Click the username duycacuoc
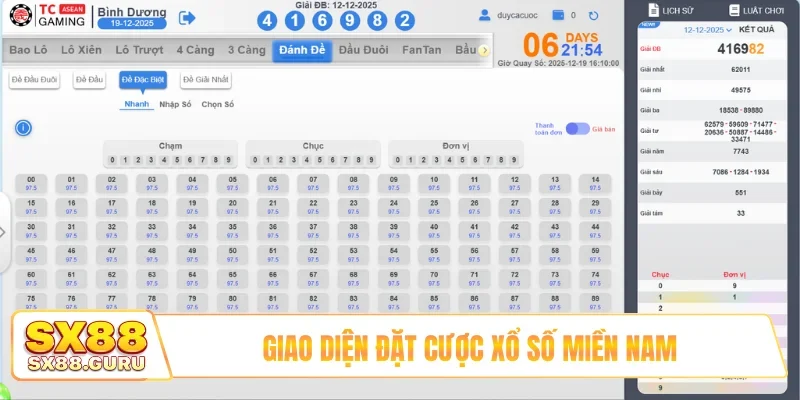This screenshot has width=800, height=400. (517, 15)
